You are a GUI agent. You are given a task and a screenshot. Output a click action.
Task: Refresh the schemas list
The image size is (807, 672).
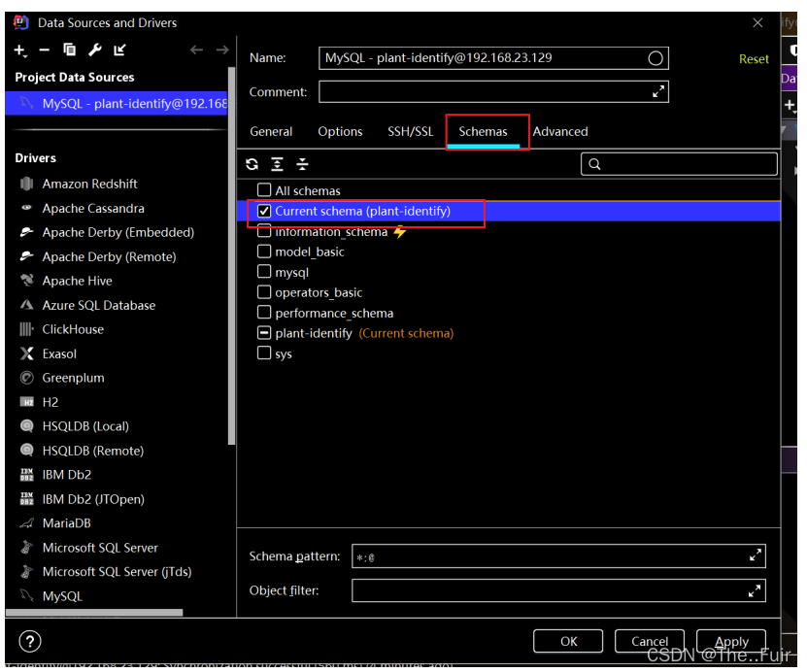(x=252, y=164)
